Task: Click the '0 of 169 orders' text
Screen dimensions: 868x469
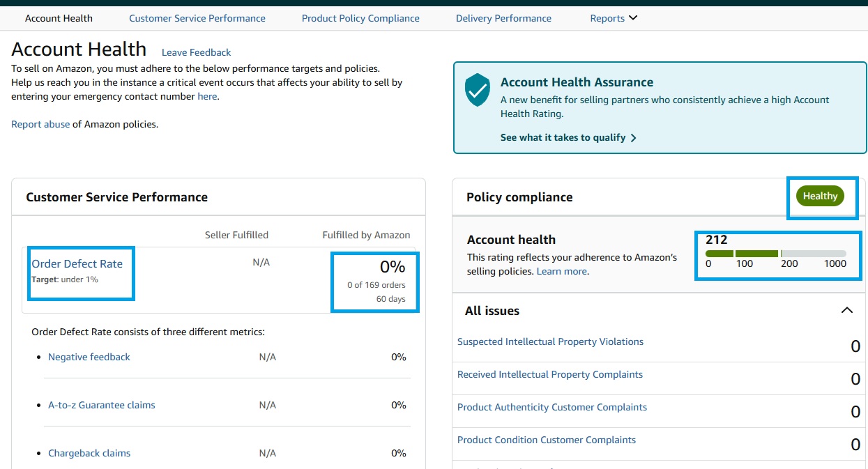Action: click(376, 284)
